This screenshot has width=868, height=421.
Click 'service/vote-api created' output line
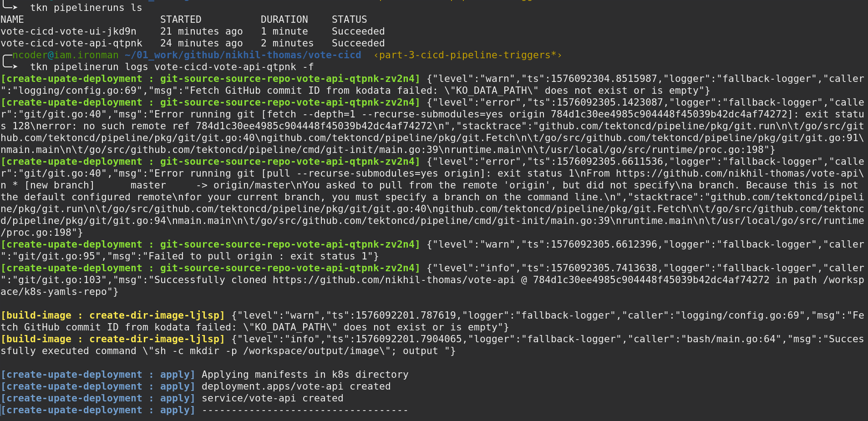[272, 398]
